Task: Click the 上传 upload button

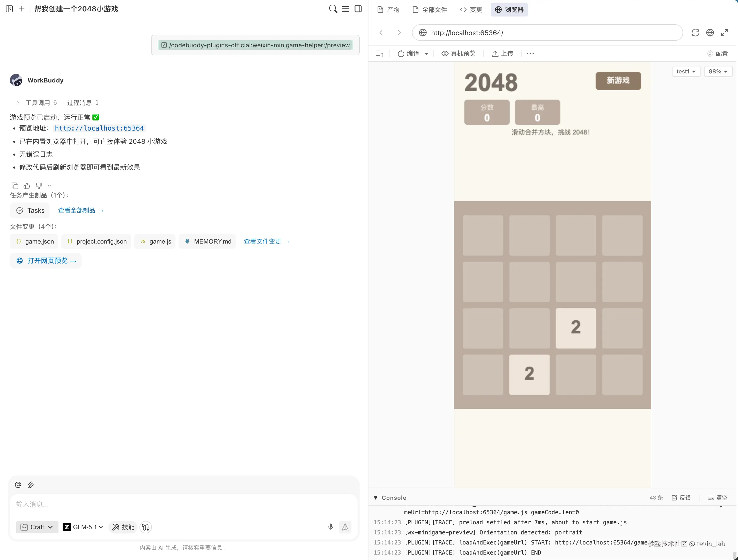Action: point(503,54)
